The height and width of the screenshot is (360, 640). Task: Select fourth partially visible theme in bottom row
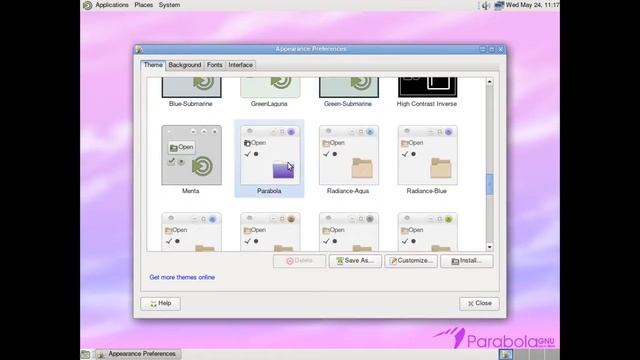[x=427, y=231]
